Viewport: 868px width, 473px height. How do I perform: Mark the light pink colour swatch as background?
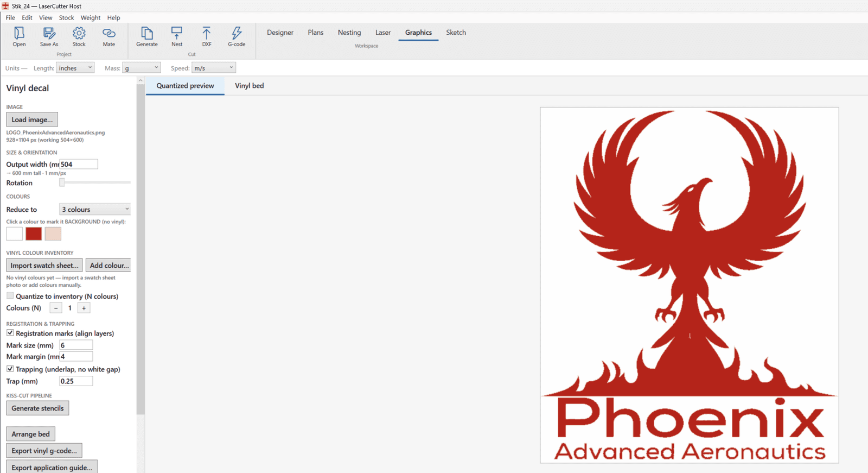(x=53, y=234)
